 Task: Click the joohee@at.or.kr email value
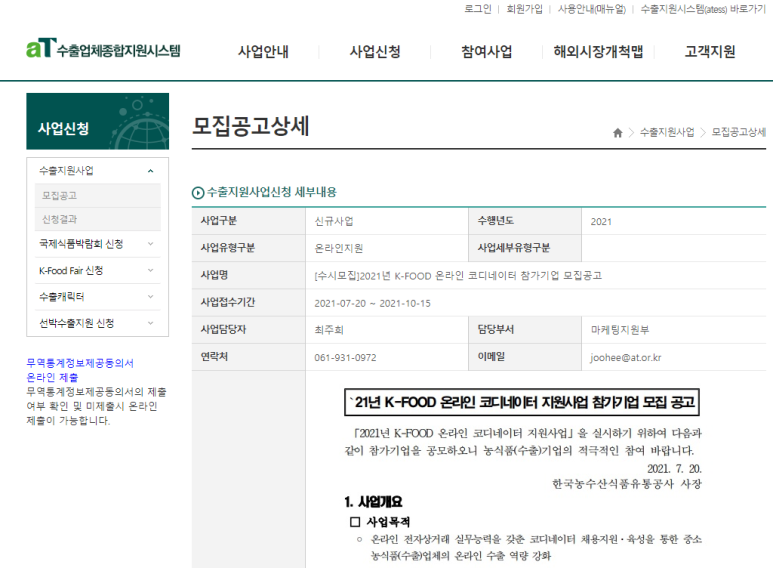[x=626, y=357]
